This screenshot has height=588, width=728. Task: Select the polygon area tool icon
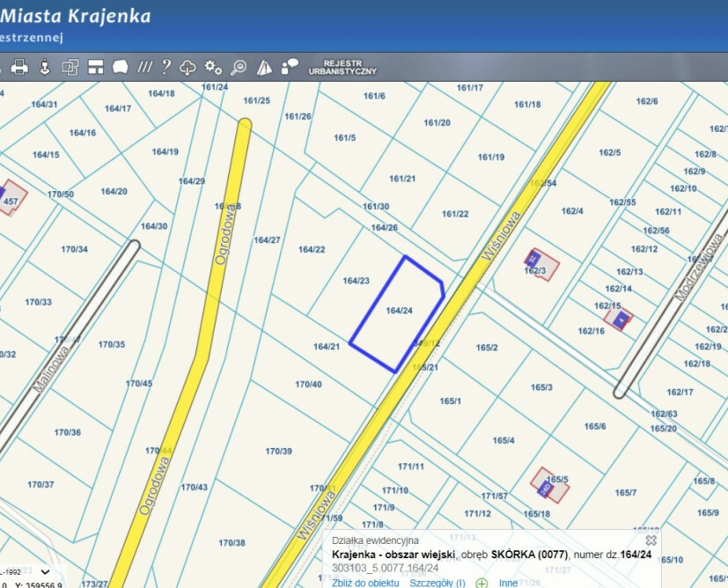coord(120,67)
